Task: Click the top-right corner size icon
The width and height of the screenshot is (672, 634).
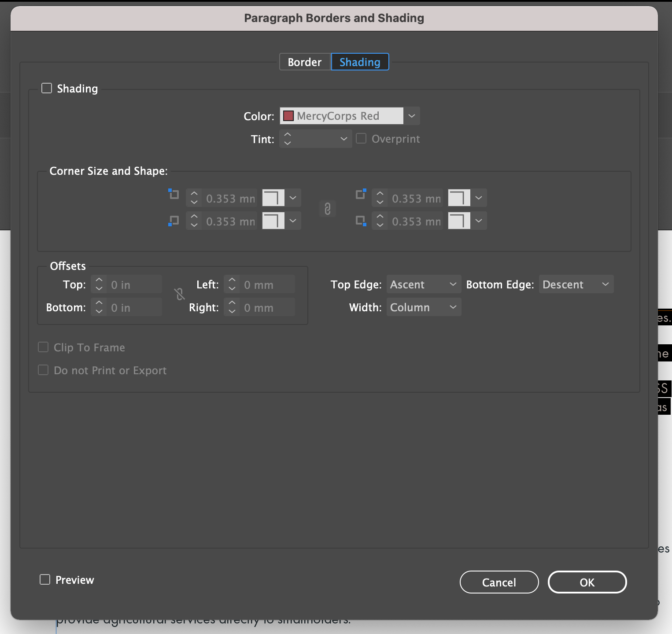Action: 361,194
